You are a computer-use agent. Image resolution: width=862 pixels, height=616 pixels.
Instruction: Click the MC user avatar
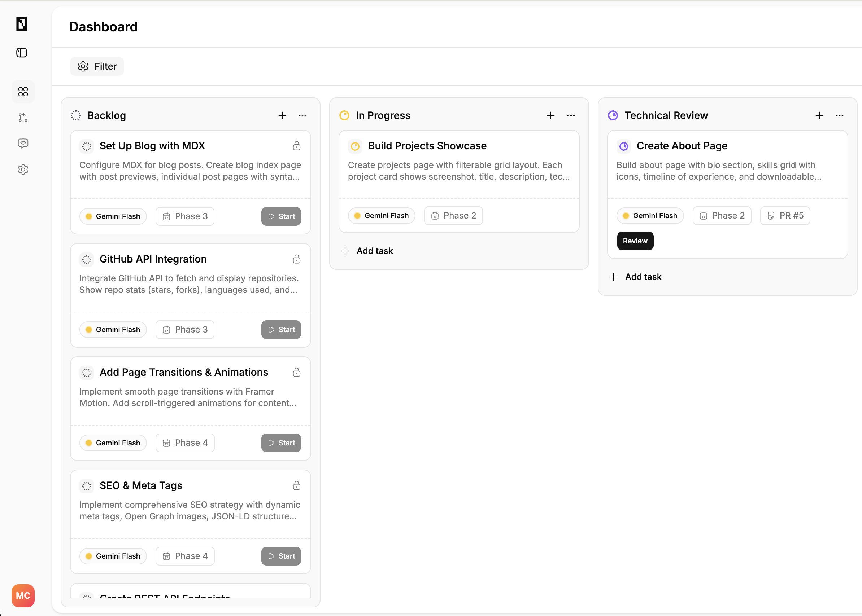(23, 595)
